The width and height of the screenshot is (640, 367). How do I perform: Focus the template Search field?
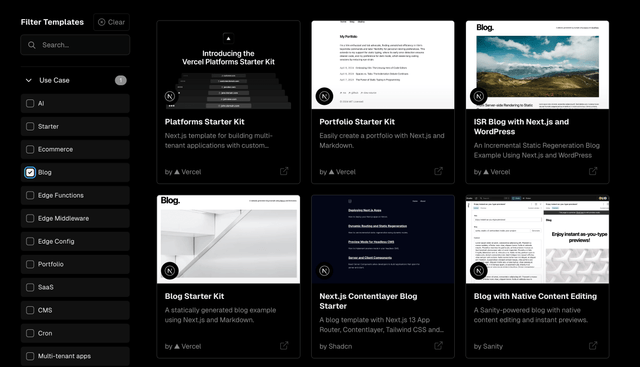click(75, 45)
